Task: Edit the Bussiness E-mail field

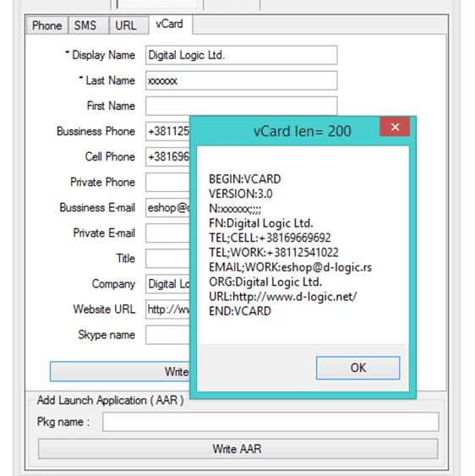Action: pyautogui.click(x=168, y=208)
